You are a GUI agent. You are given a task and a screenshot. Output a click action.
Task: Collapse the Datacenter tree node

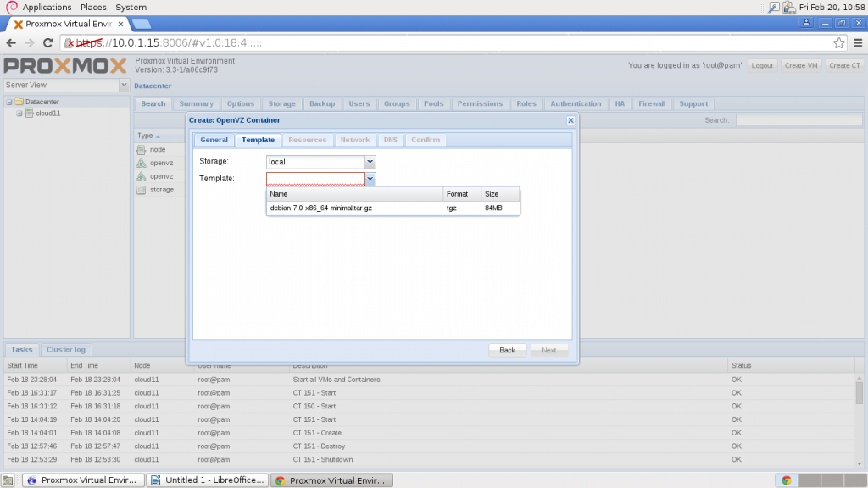tap(8, 102)
